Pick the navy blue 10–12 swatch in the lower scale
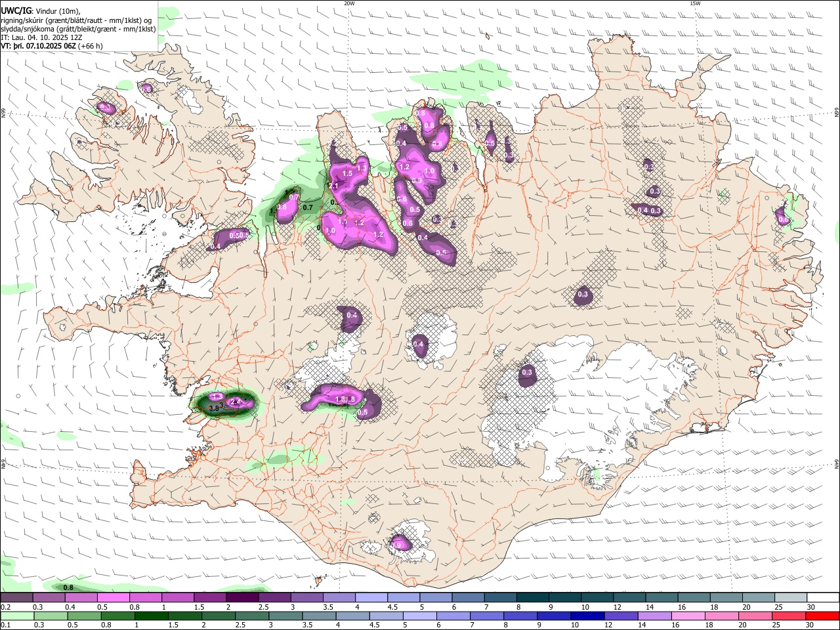The image size is (840, 630). [x=587, y=616]
